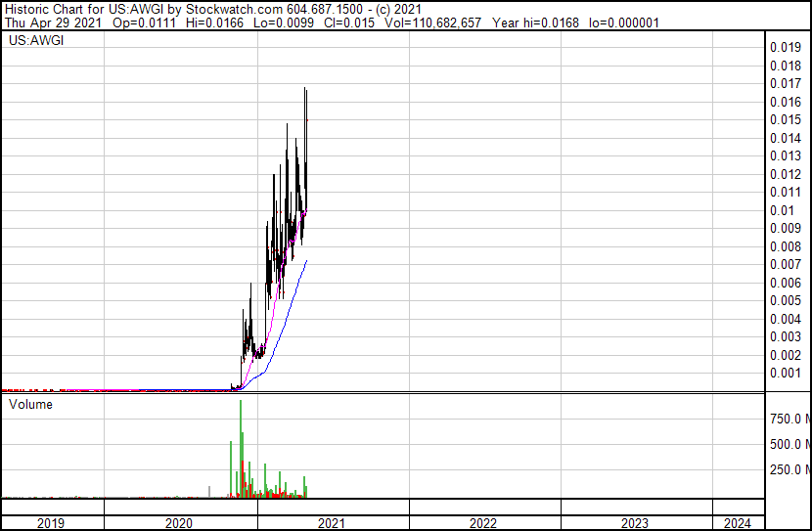Click the 'lo=0.000001' value
This screenshot has height=531, width=812.
click(x=624, y=22)
